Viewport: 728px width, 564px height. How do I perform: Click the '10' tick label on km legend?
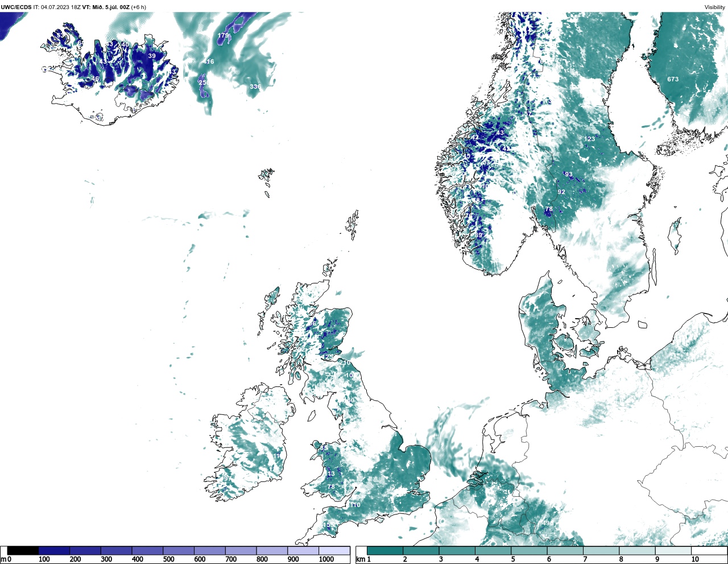pyautogui.click(x=695, y=559)
